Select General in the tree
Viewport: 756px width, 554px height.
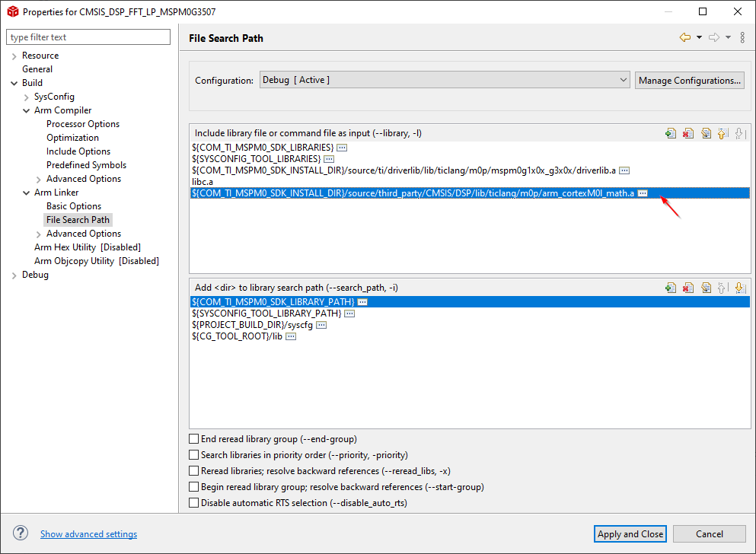click(x=37, y=69)
